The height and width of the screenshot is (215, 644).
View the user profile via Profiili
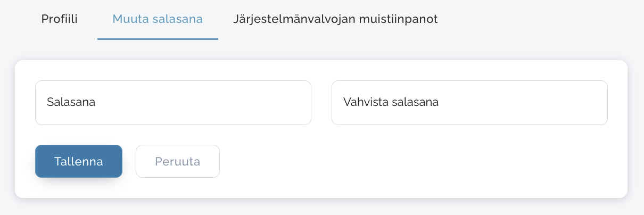pos(60,20)
